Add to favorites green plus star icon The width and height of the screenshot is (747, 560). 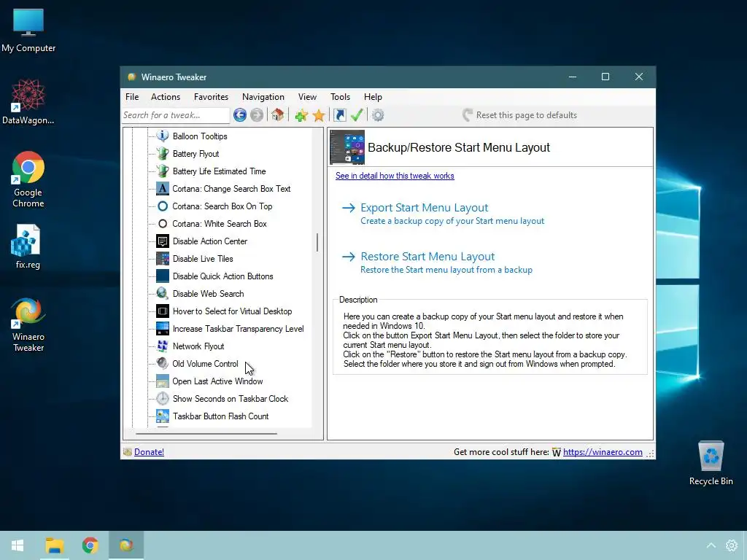click(301, 114)
